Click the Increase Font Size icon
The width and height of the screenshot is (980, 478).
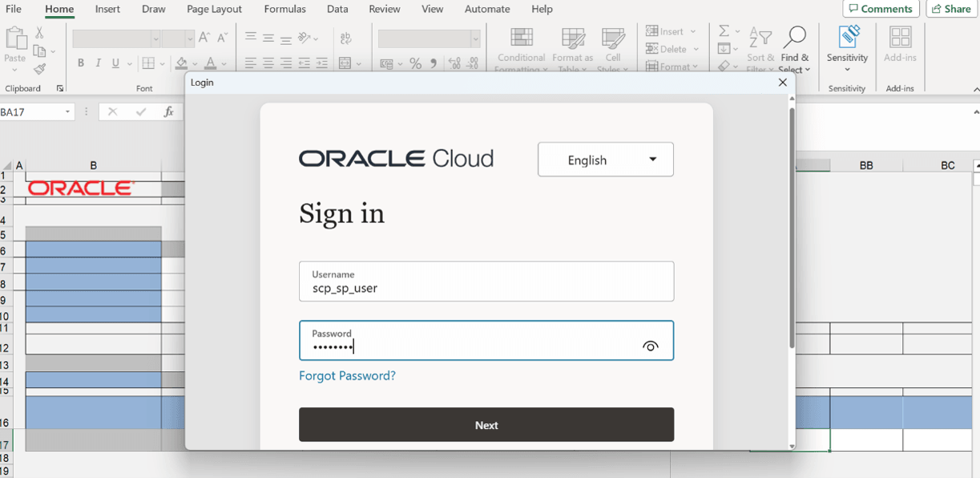pyautogui.click(x=204, y=38)
